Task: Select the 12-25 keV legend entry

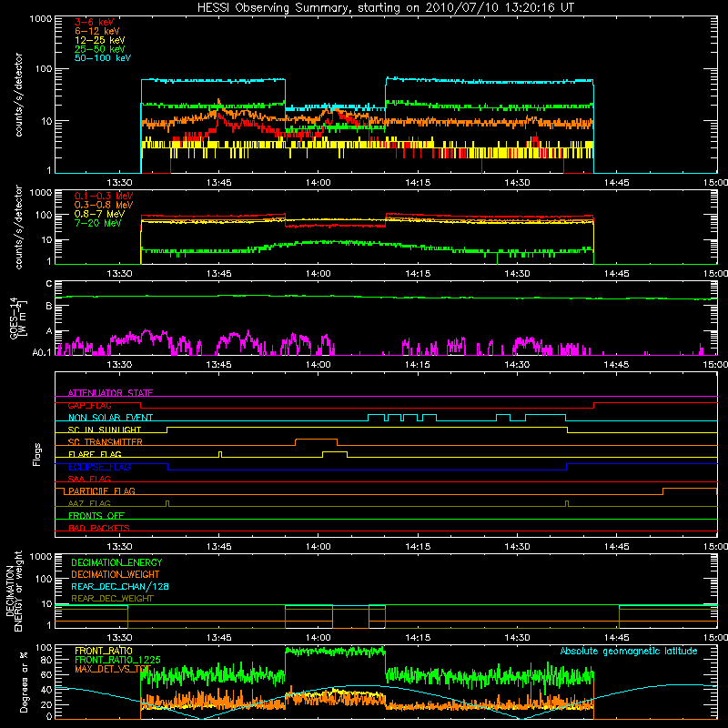Action: 100,40
